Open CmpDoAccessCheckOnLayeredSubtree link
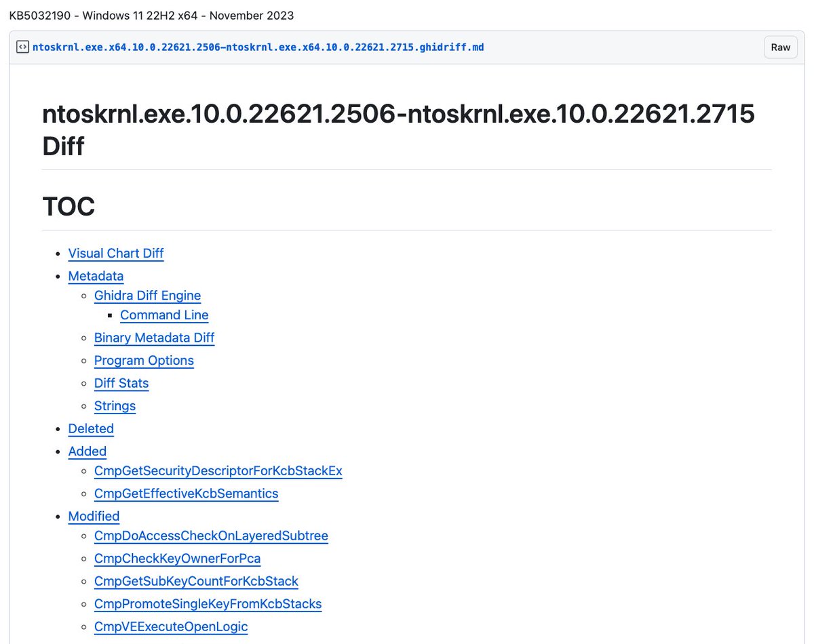 (x=211, y=536)
